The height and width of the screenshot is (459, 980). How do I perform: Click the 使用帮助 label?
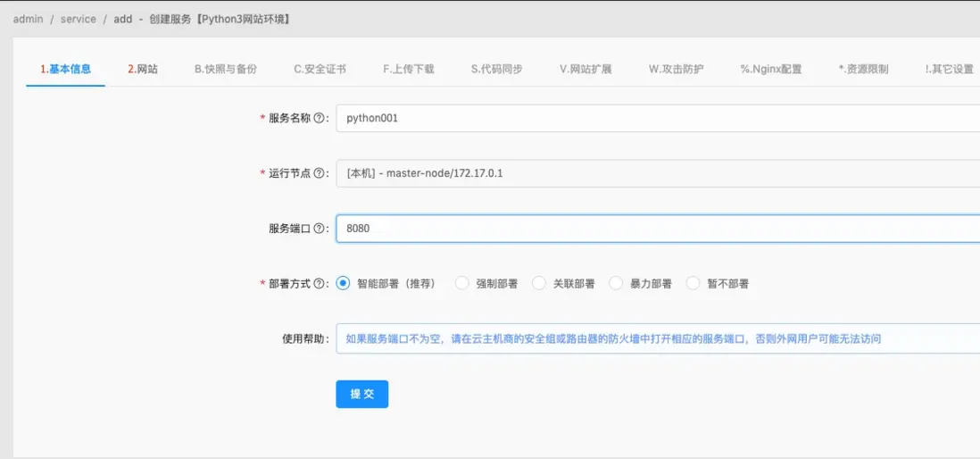pos(303,338)
